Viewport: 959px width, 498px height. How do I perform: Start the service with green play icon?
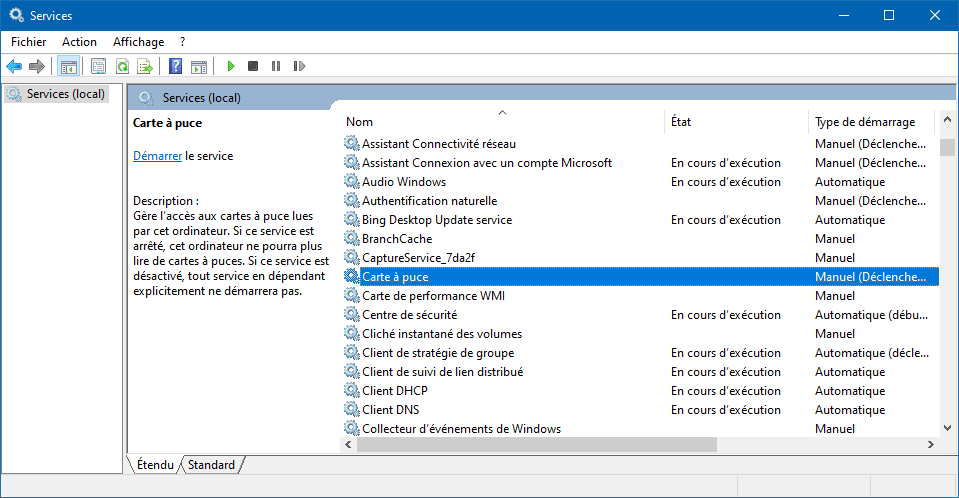(231, 66)
